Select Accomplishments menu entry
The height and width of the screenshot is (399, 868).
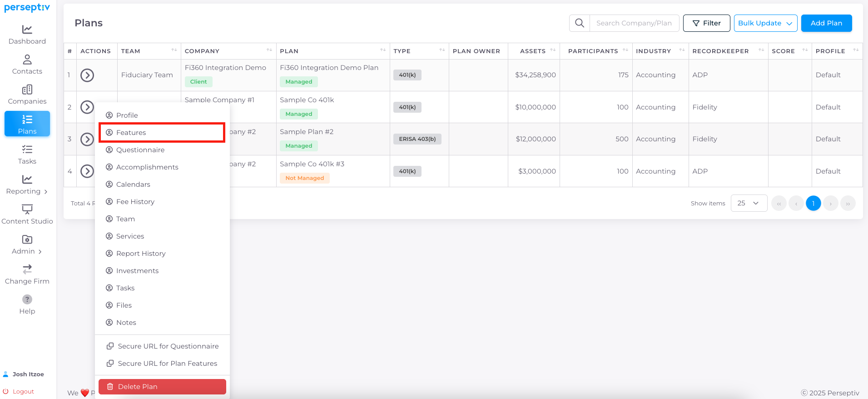pos(162,167)
